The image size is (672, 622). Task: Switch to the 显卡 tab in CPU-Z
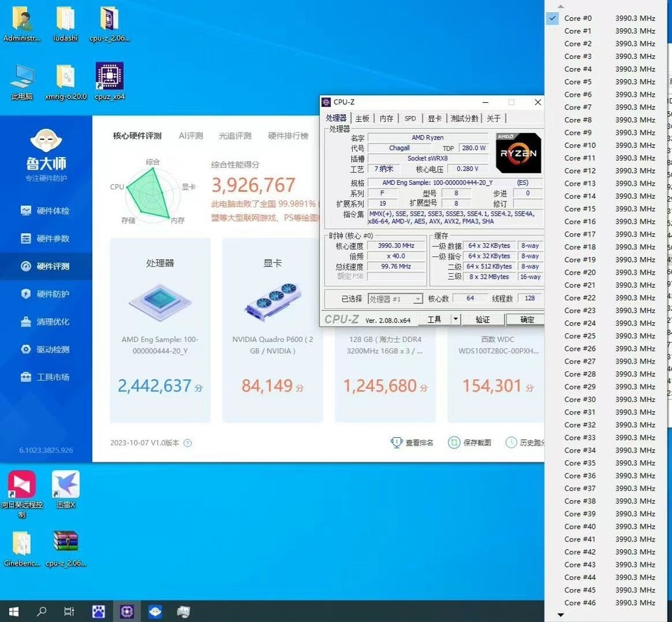434,118
